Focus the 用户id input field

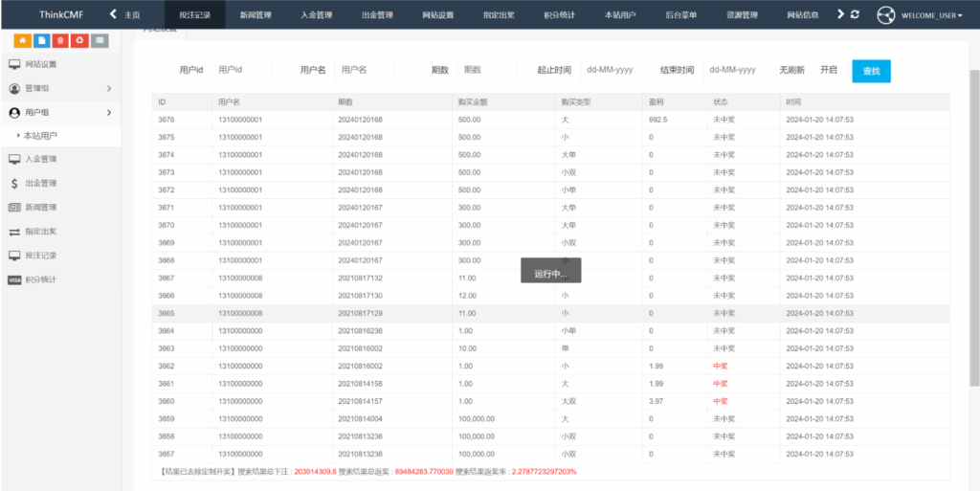(242, 70)
